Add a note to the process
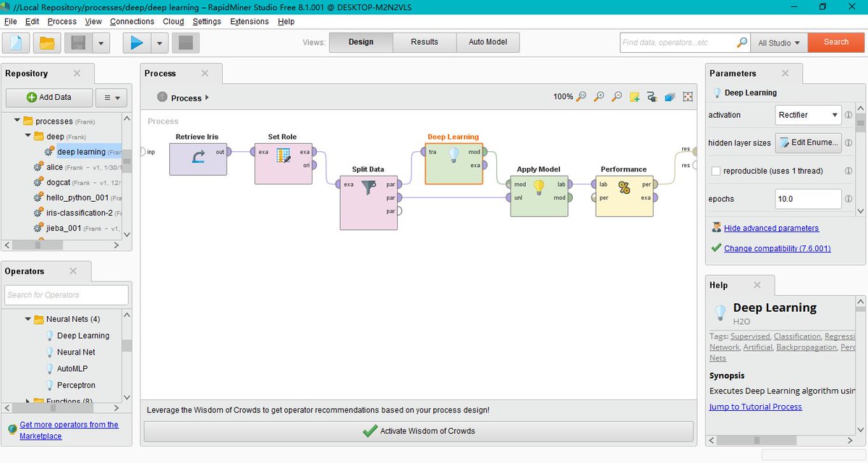868x463 pixels. click(x=634, y=97)
